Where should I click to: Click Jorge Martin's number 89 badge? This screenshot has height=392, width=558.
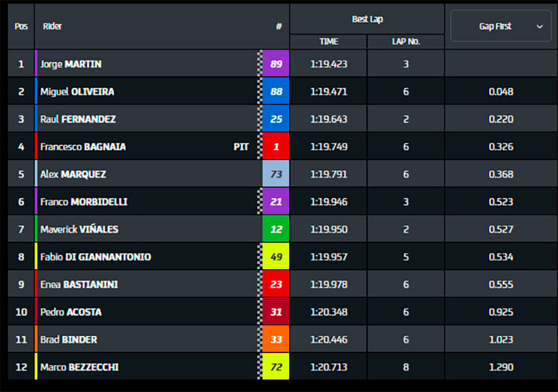pos(276,64)
